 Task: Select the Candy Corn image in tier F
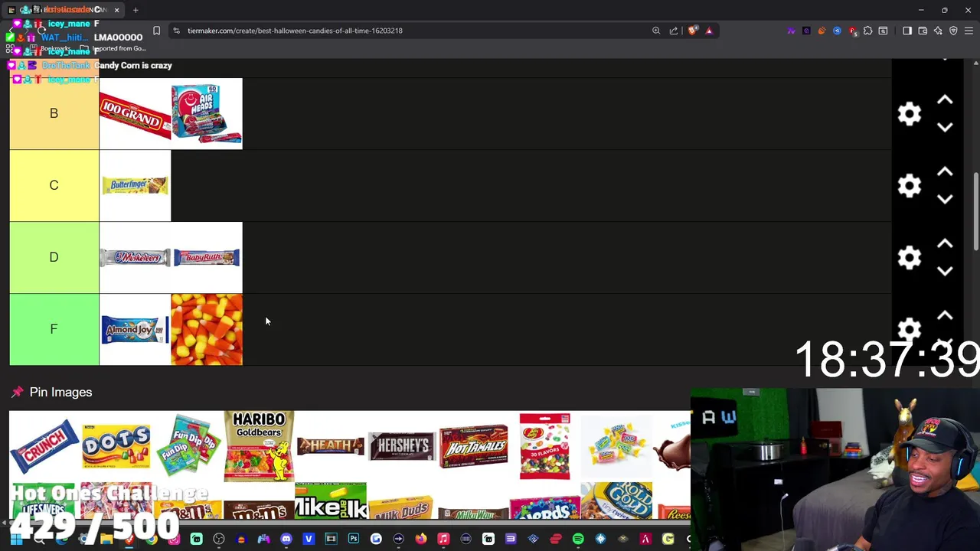pyautogui.click(x=207, y=329)
